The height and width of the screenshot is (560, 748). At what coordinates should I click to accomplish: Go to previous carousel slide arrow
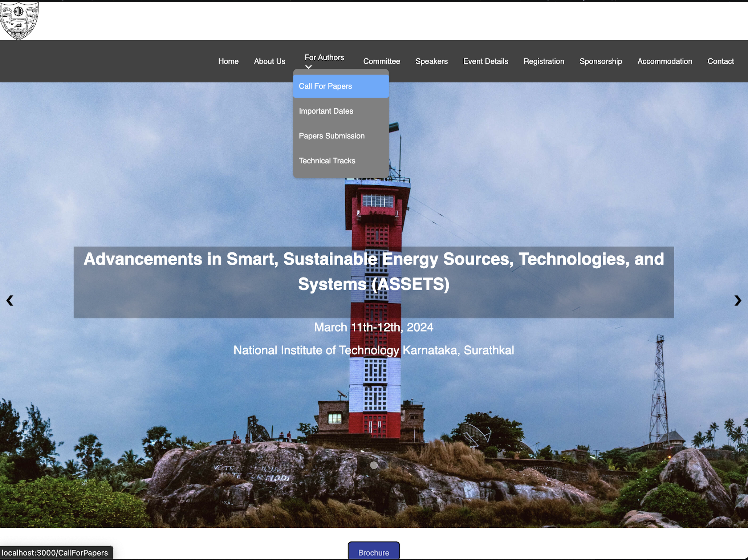pos(10,300)
